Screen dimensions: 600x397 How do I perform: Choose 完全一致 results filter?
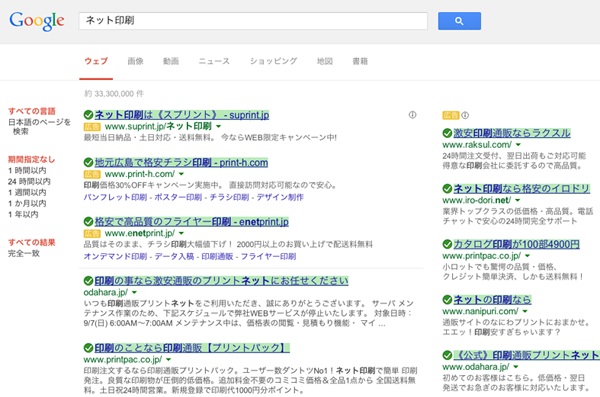click(x=24, y=253)
